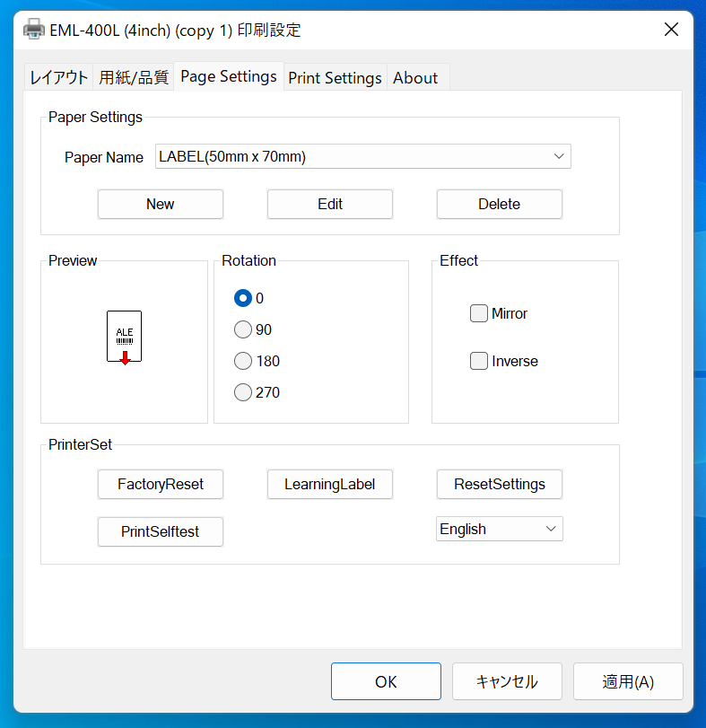Select rotation 0 radio button

pos(243,298)
